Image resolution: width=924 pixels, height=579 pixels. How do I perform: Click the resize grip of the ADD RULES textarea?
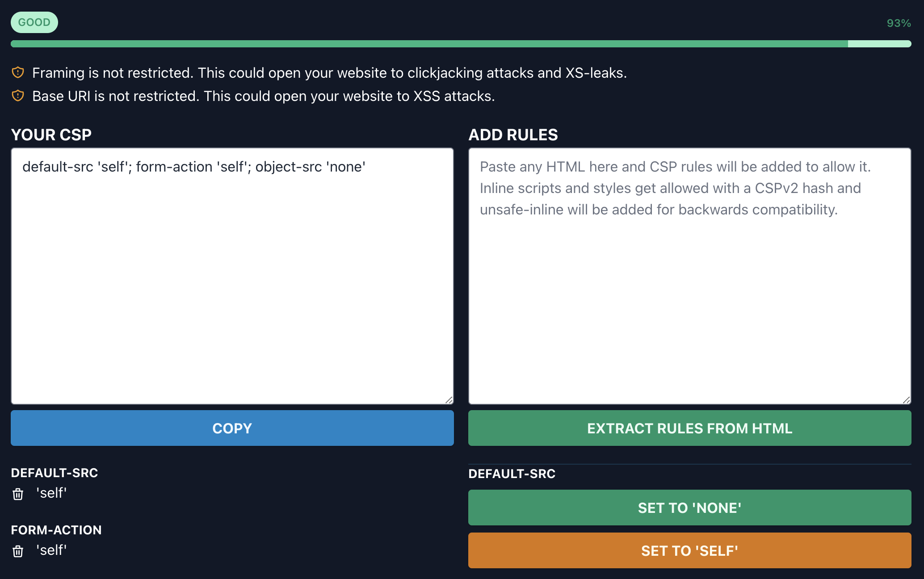click(x=907, y=401)
